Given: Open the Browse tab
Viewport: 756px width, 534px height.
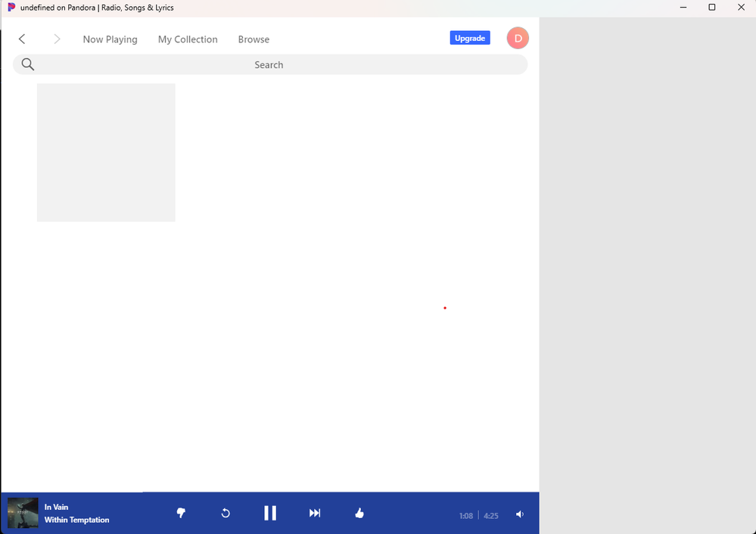Looking at the screenshot, I should [x=254, y=39].
